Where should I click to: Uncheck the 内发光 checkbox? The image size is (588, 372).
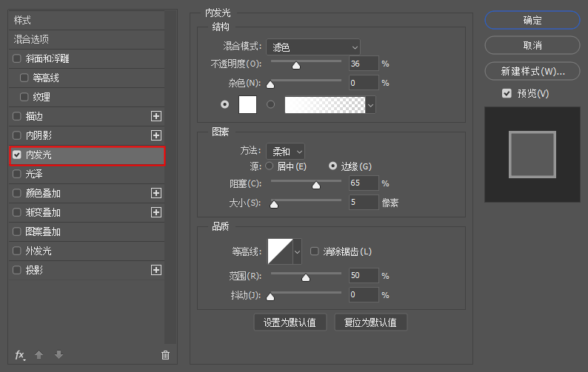click(x=17, y=155)
